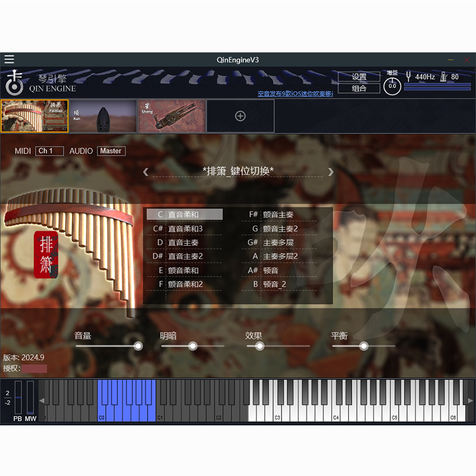Open the 组合 combination button

coord(359,88)
